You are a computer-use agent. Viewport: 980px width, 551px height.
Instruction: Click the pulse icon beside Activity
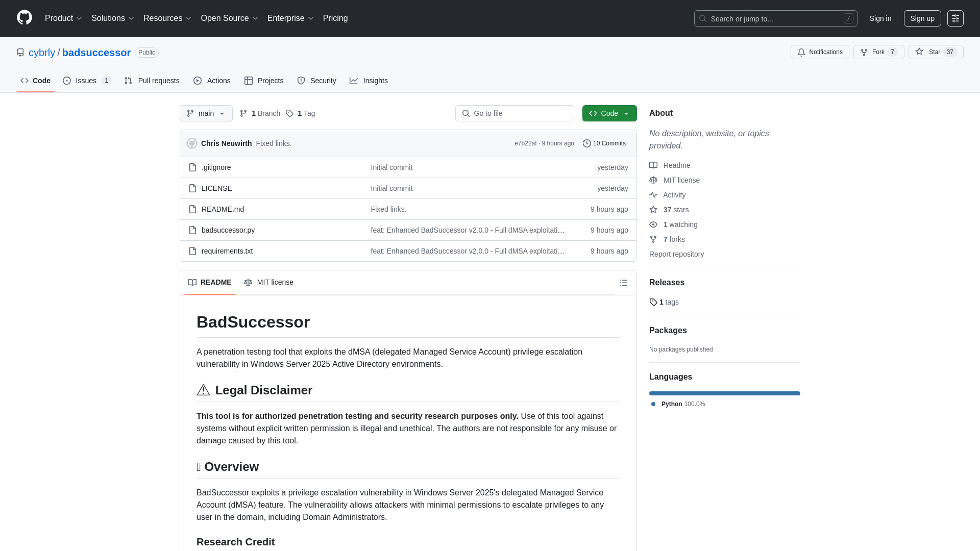tap(653, 195)
